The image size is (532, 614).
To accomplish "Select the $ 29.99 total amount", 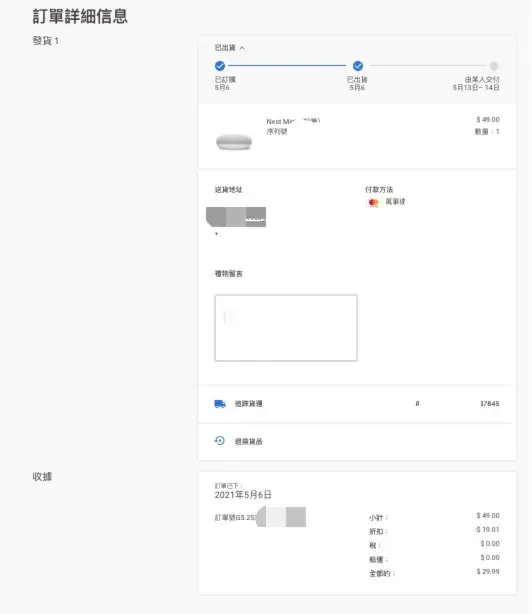I will coord(488,572).
